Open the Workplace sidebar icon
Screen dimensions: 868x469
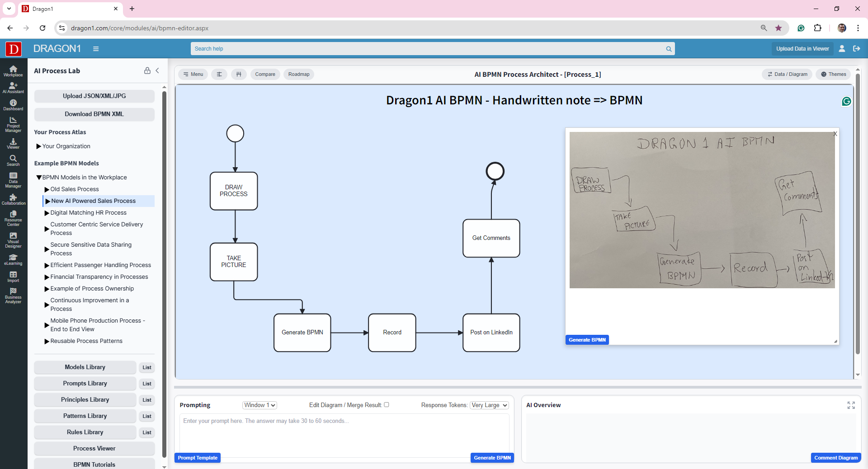tap(13, 71)
